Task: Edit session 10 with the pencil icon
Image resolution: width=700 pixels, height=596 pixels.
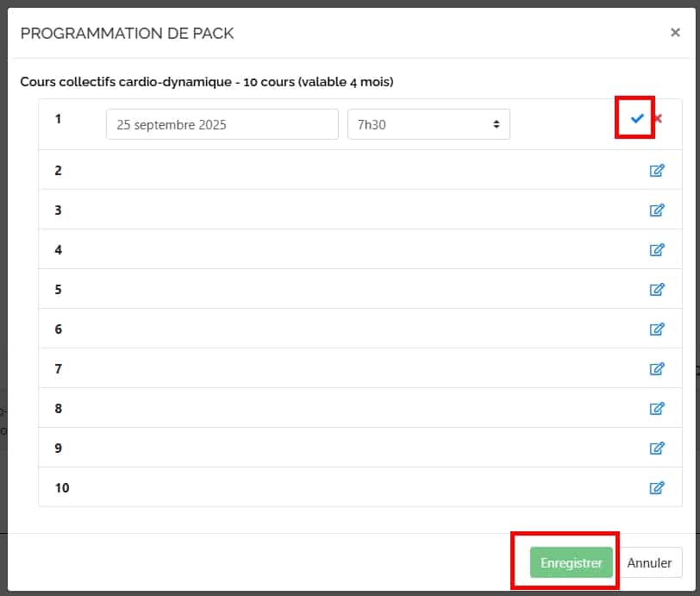Action: (x=657, y=488)
